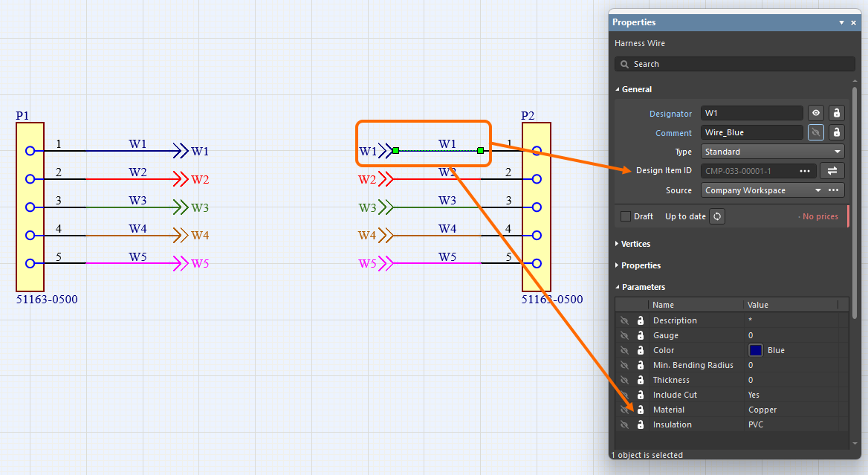Open the Type dropdown showing Standard
The height and width of the screenshot is (475, 868).
772,152
